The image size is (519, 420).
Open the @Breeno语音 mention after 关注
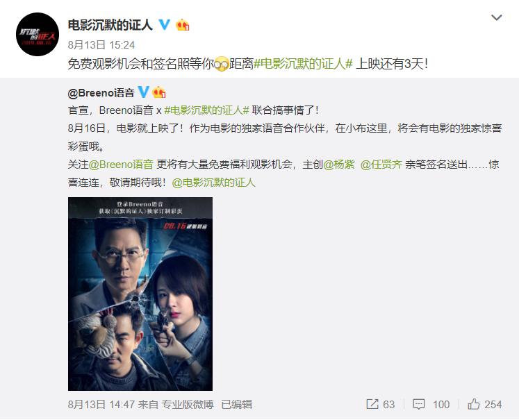(121, 164)
